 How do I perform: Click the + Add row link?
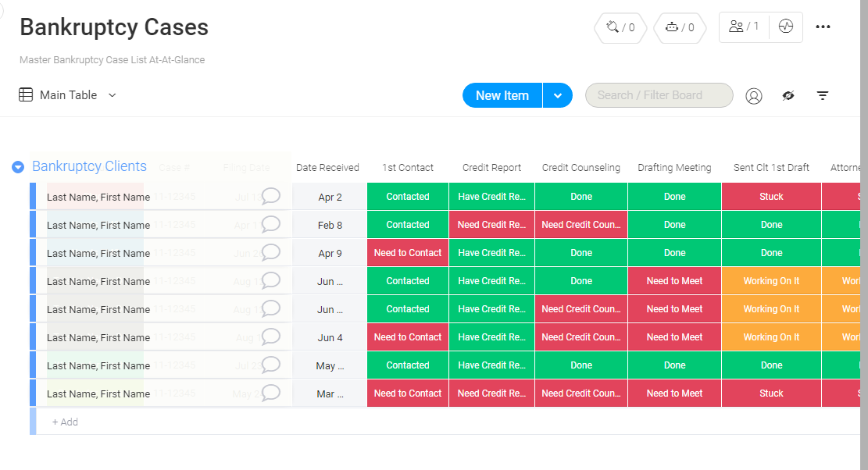(x=65, y=422)
